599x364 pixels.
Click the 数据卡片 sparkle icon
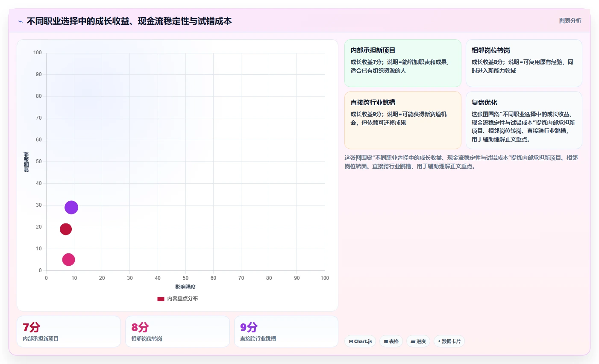pos(439,341)
